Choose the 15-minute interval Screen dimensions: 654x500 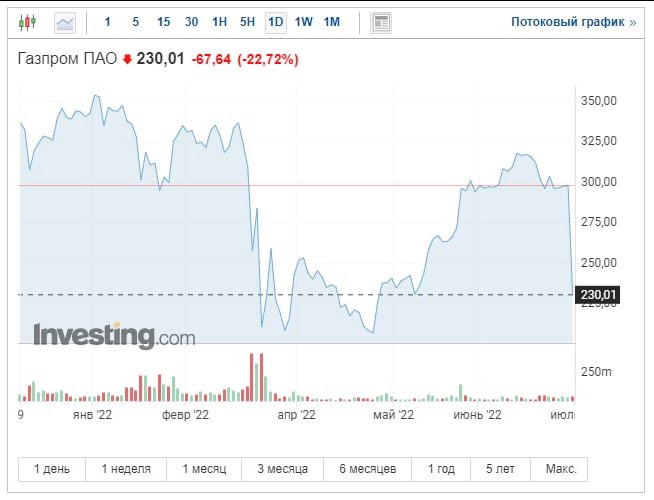click(163, 21)
